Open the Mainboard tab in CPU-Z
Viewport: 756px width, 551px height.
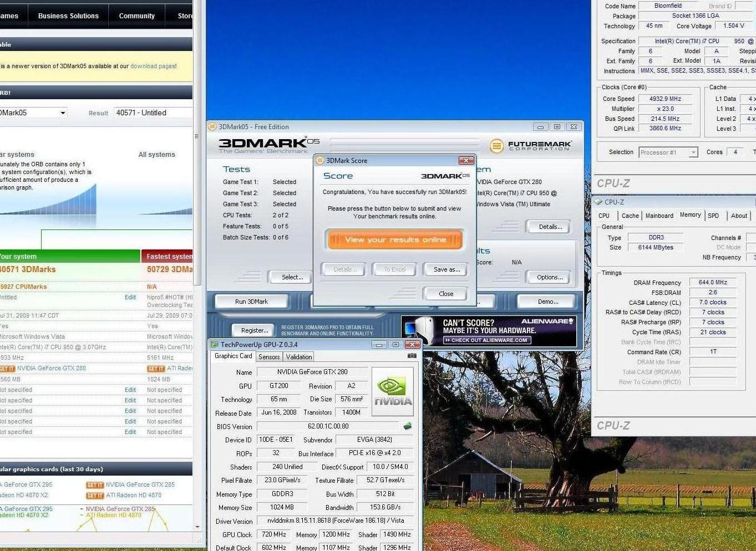point(659,216)
